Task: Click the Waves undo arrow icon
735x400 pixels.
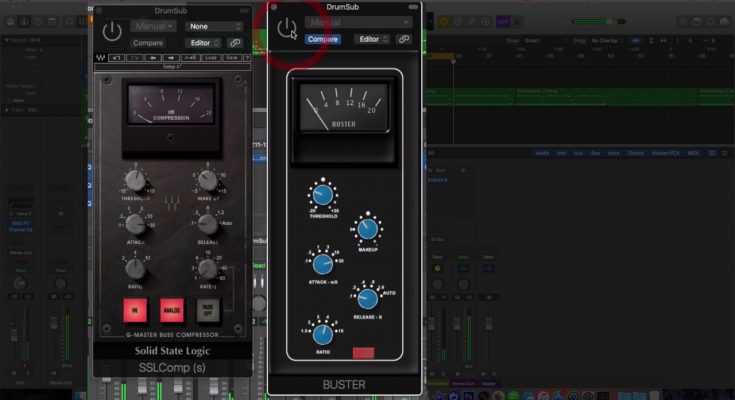Action: (x=116, y=58)
